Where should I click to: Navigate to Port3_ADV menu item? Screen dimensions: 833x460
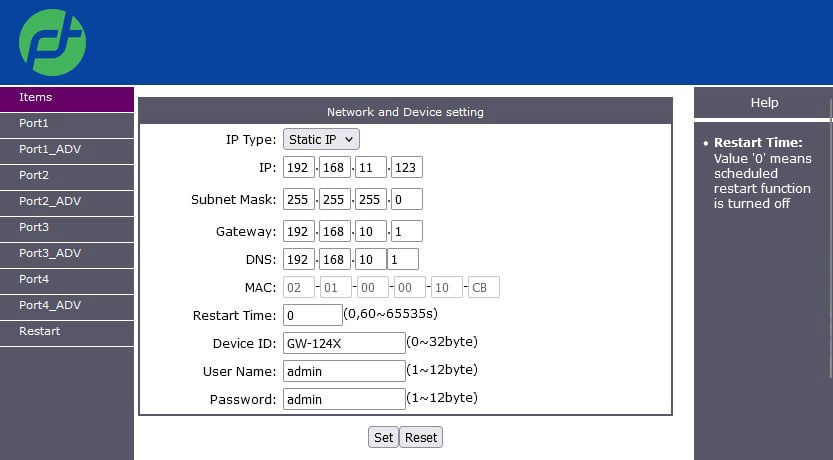tap(66, 254)
